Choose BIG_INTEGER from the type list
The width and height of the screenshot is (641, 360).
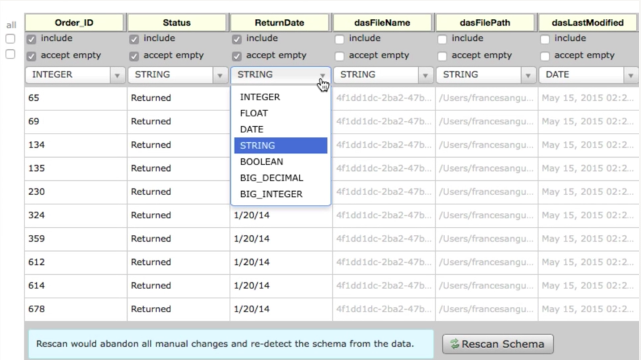point(280,194)
